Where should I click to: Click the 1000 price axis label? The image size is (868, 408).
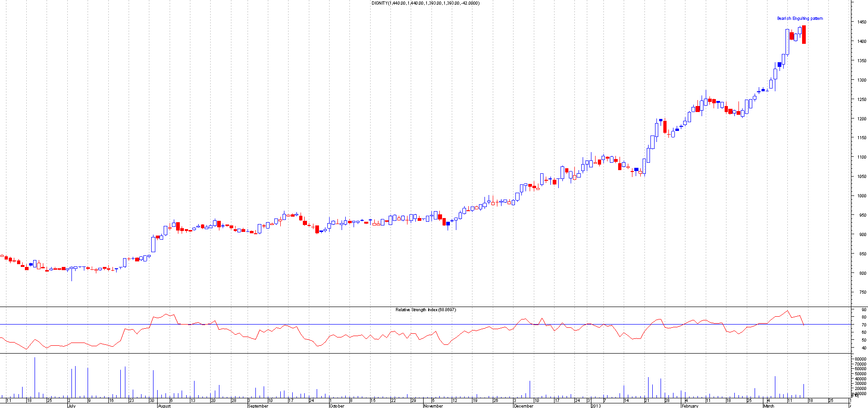pyautogui.click(x=861, y=196)
